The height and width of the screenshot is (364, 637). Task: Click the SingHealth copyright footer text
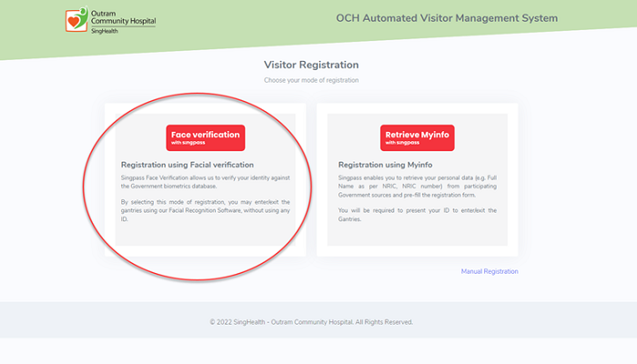pyautogui.click(x=311, y=322)
